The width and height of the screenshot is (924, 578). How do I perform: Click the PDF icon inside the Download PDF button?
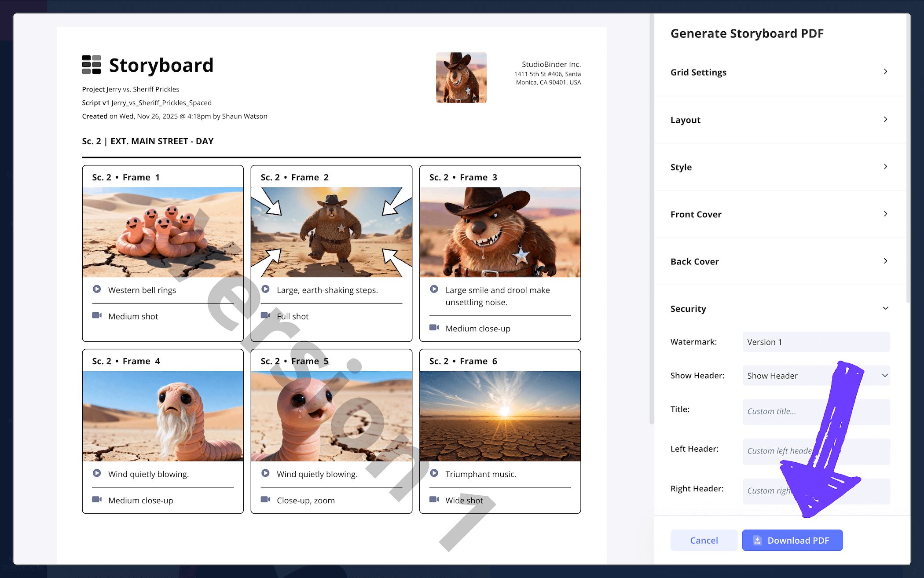[757, 540]
